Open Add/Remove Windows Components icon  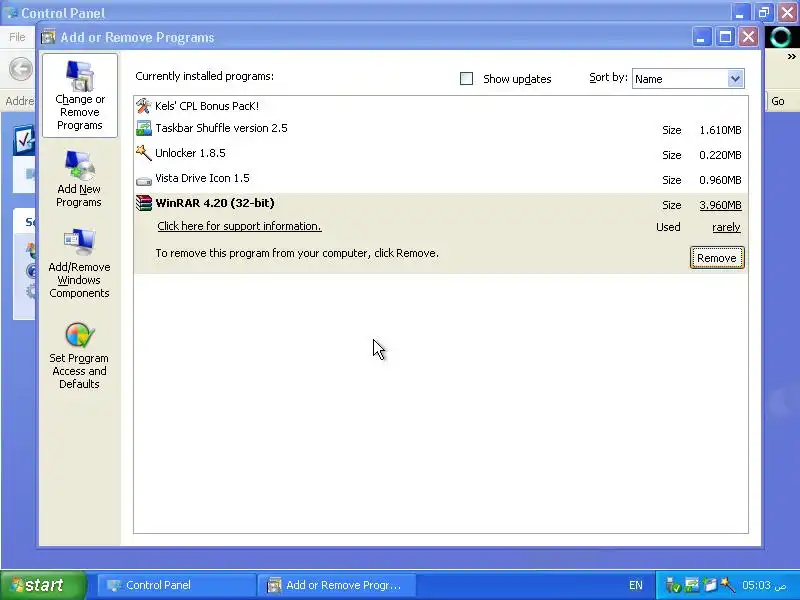click(79, 263)
